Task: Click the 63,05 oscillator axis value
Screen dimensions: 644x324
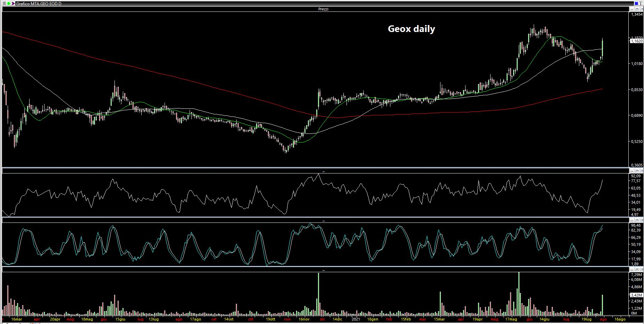Action: (x=636, y=188)
